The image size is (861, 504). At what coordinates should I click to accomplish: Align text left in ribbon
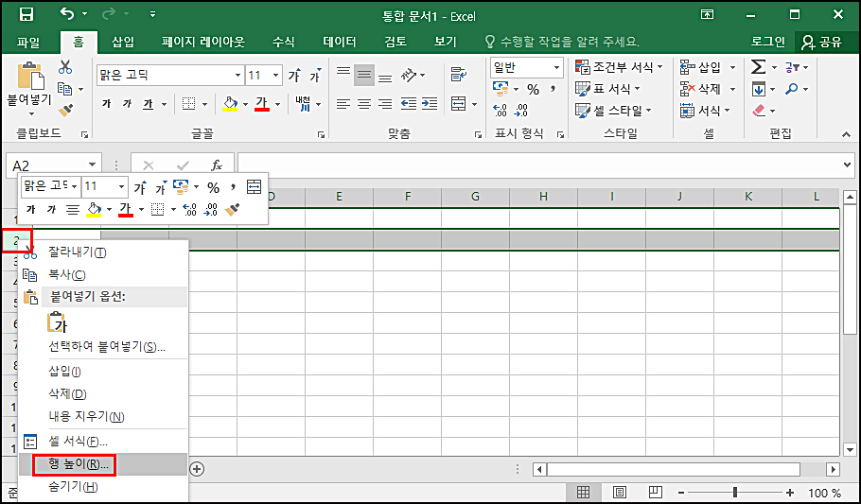343,104
